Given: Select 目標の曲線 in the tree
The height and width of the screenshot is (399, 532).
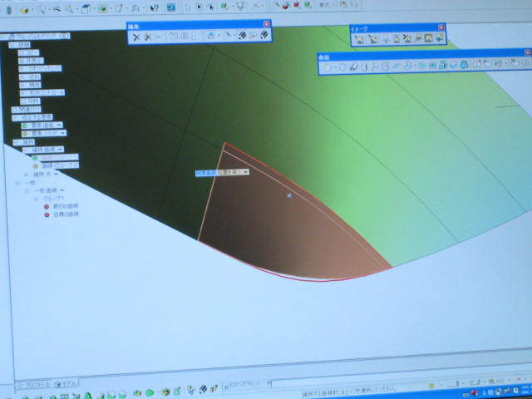Looking at the screenshot, I should point(66,214).
